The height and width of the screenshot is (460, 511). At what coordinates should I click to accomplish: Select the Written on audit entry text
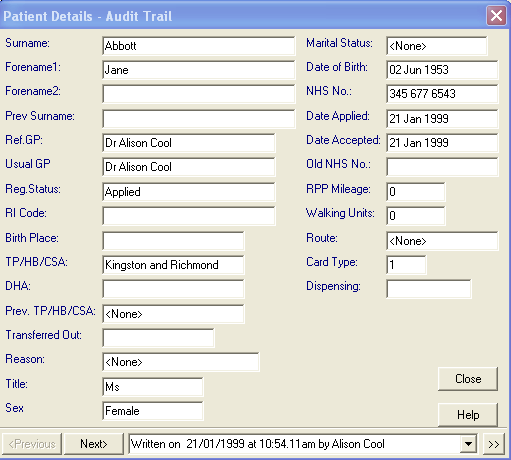coord(258,444)
